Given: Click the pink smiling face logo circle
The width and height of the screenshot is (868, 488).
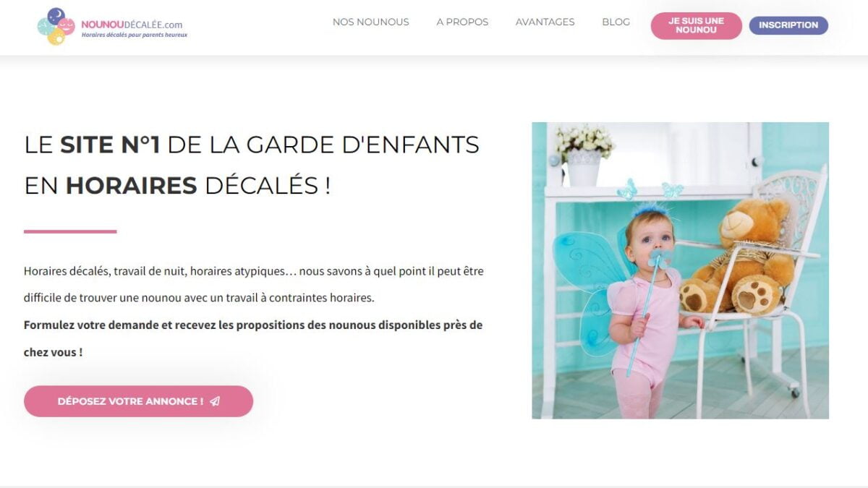Looking at the screenshot, I should pyautogui.click(x=67, y=27).
